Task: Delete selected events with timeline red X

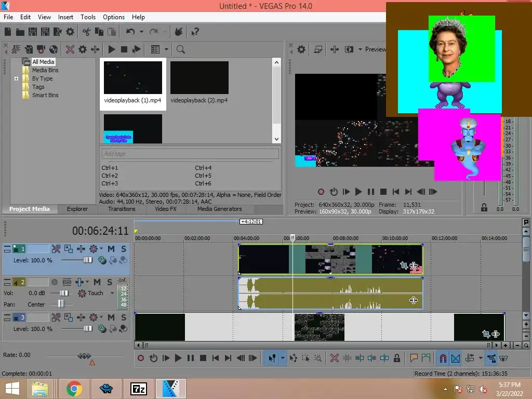Action: [334, 358]
